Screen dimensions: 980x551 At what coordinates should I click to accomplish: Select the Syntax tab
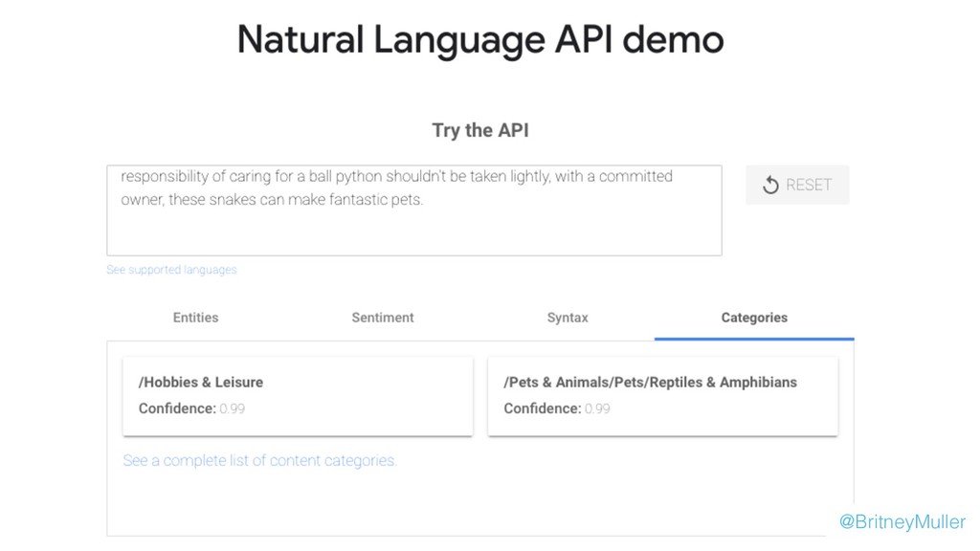(568, 318)
